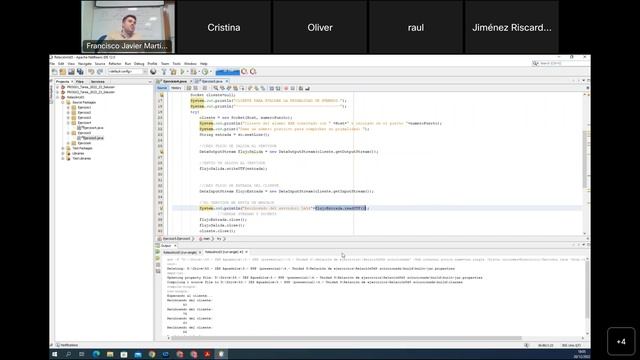Show the +4 more participants tile

[x=621, y=341]
